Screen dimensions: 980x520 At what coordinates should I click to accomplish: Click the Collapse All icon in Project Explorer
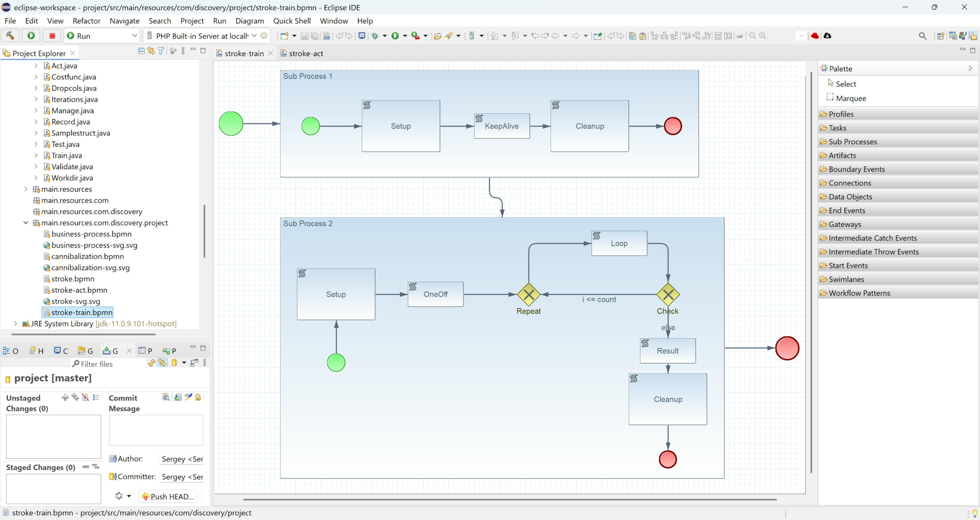[141, 51]
